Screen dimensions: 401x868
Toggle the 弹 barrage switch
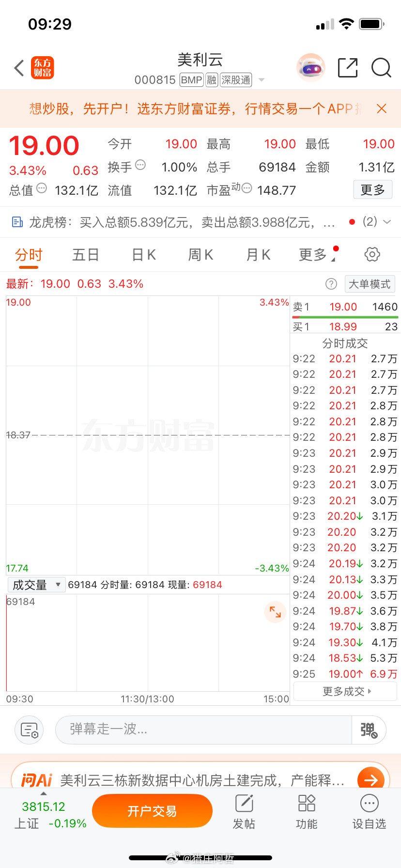(369, 730)
